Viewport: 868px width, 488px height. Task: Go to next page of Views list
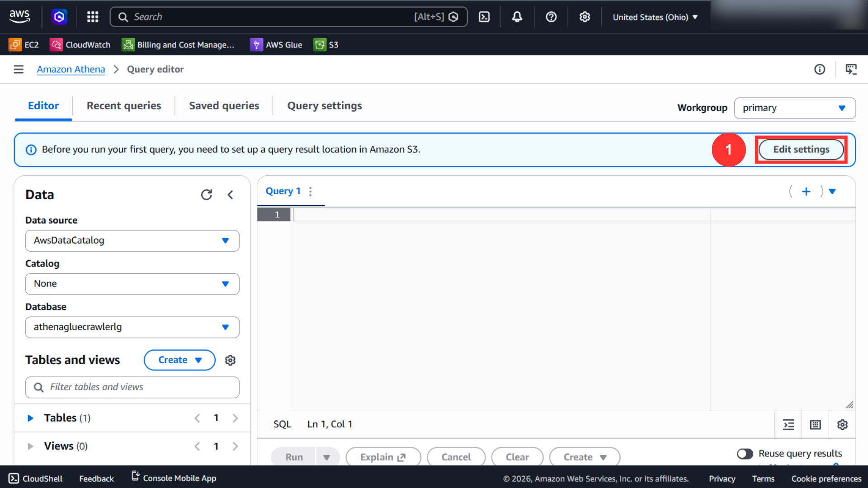(235, 446)
